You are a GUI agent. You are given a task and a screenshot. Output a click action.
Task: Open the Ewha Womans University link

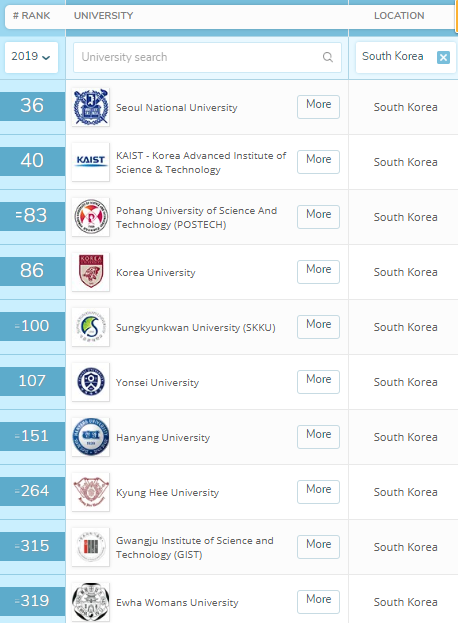pos(177,602)
